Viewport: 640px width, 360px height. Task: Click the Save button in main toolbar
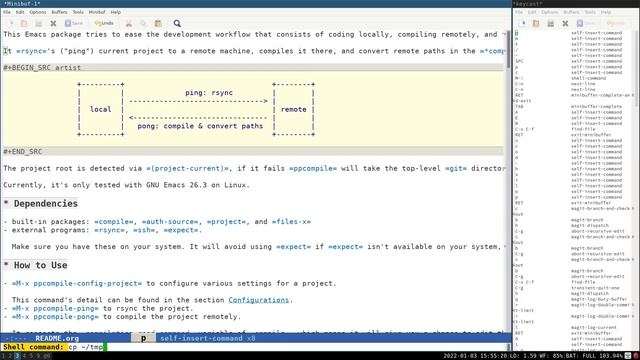coord(73,23)
